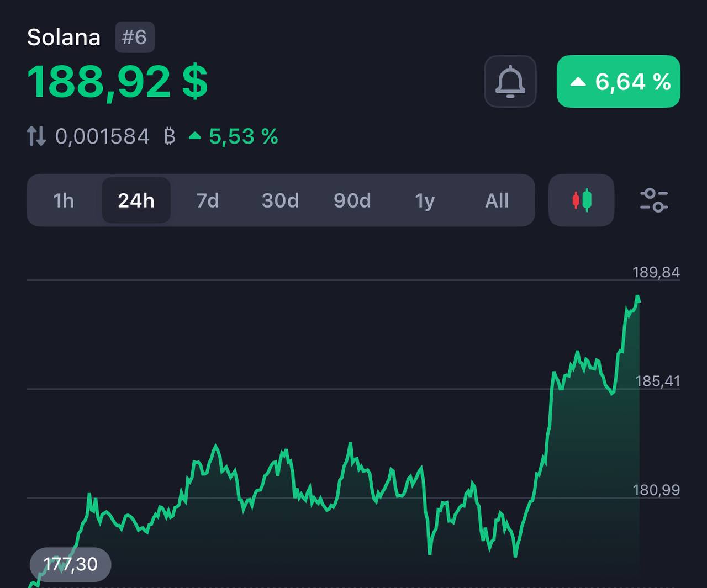Tap the Solana coin title
707x588 pixels.
click(64, 38)
